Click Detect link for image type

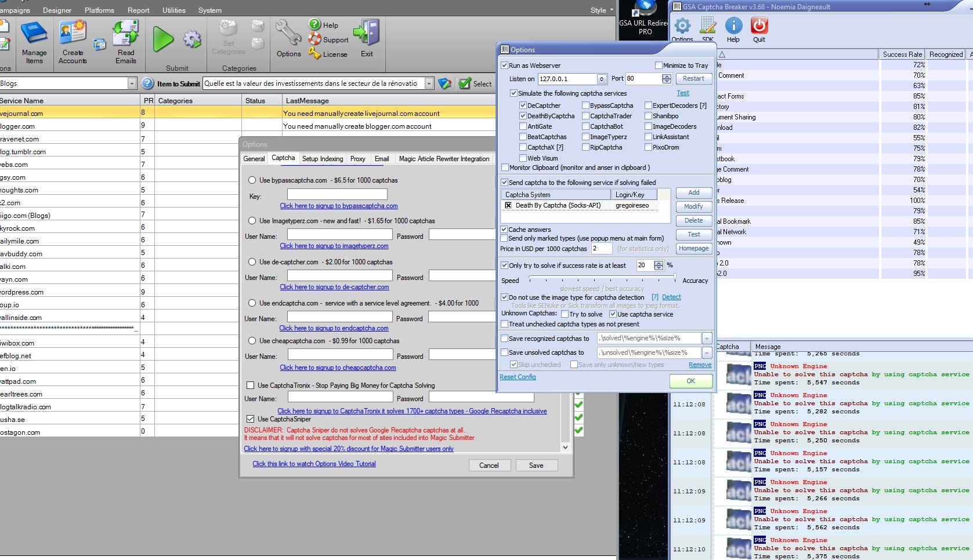pos(671,297)
